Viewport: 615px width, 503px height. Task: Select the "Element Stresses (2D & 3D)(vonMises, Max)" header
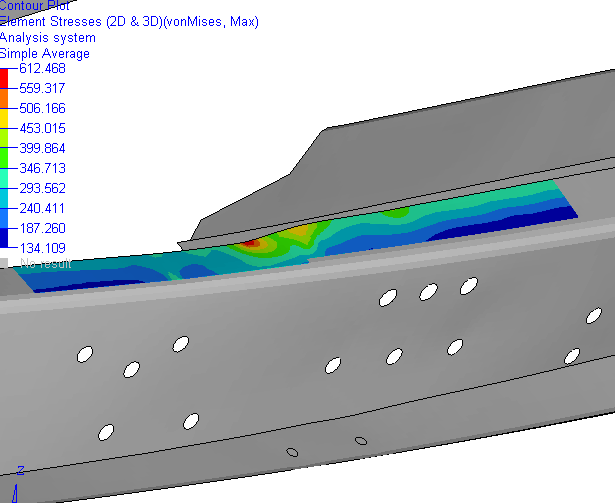coord(129,22)
